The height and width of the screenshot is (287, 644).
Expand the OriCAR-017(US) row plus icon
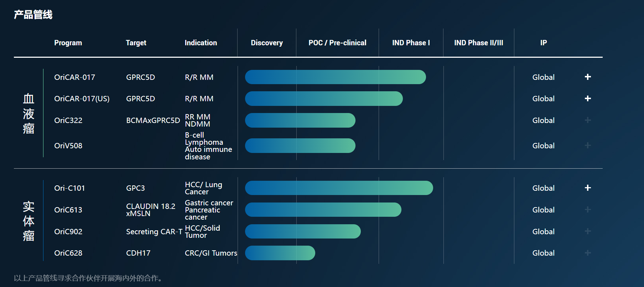(588, 98)
